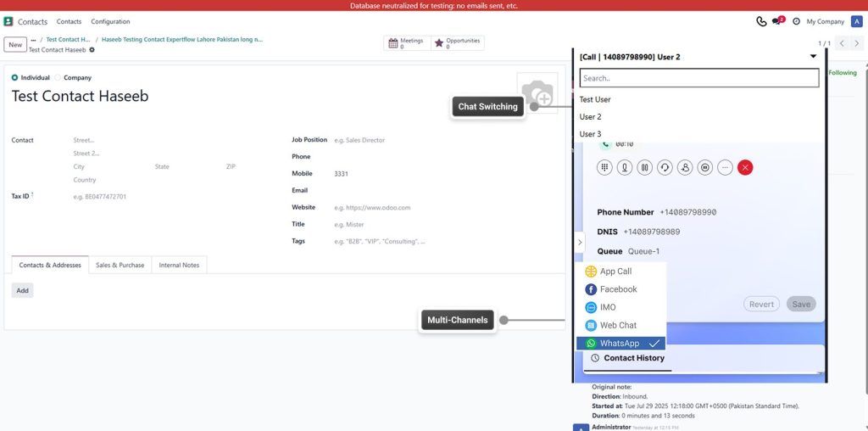Switch to Contacts & Addresses tab

point(50,265)
